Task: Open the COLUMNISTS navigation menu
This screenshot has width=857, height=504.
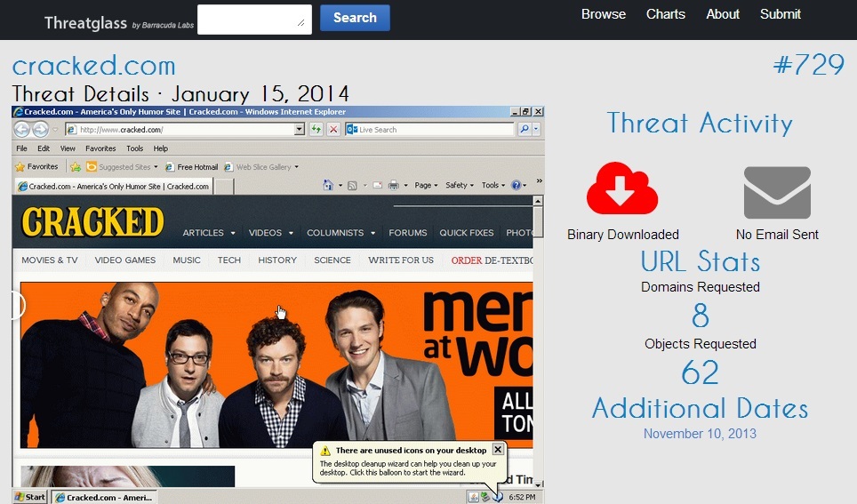Action: pos(341,232)
